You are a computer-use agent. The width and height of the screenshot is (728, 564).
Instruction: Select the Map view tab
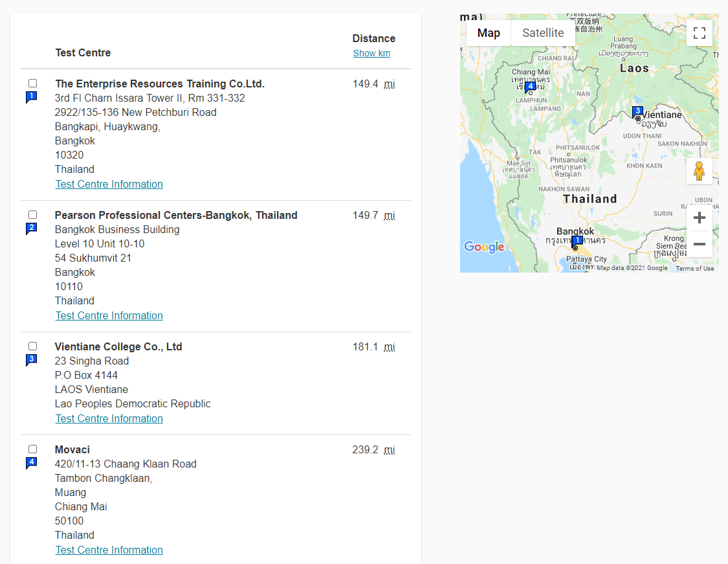pyautogui.click(x=489, y=33)
